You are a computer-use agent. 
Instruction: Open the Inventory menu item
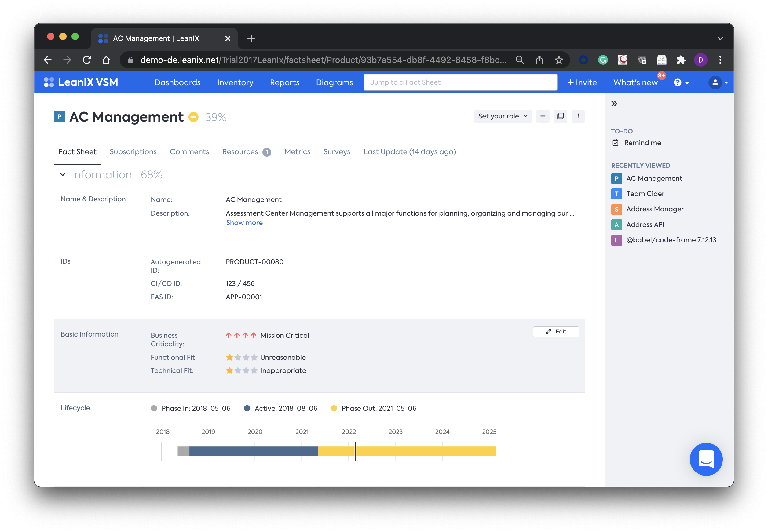tap(235, 82)
